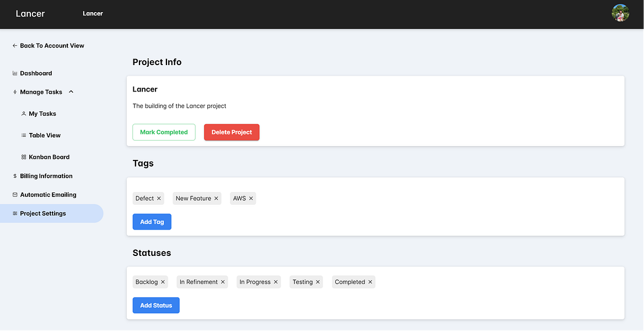The width and height of the screenshot is (644, 331).
Task: Remove the In Refinement status X icon
Action: pos(223,282)
